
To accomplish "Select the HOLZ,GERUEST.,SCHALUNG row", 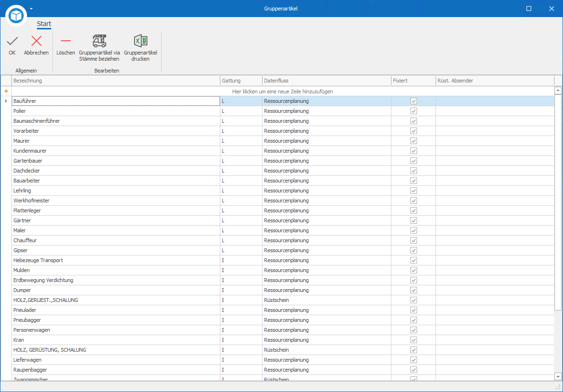I will [x=283, y=300].
